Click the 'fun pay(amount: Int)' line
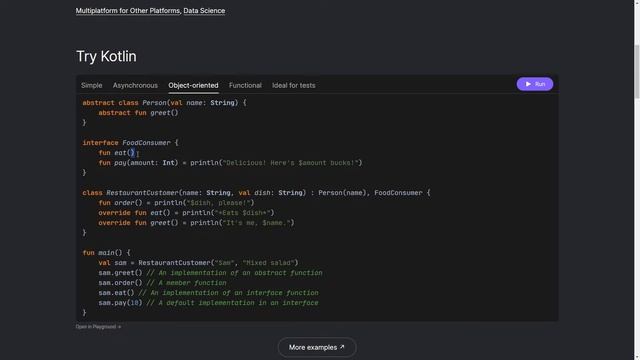The height and width of the screenshot is (360, 640). pos(230,163)
